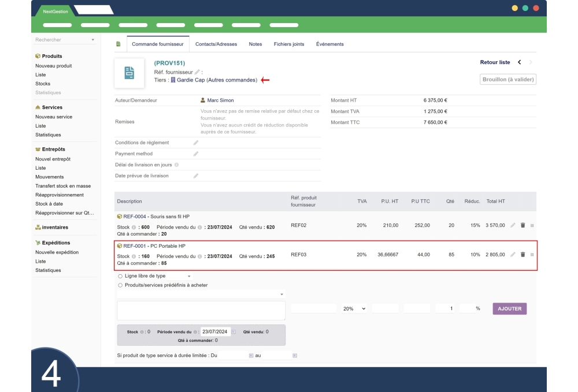Viewport: 578px width, 392px height.
Task: Open the Fichiers joints tab
Action: coord(288,44)
